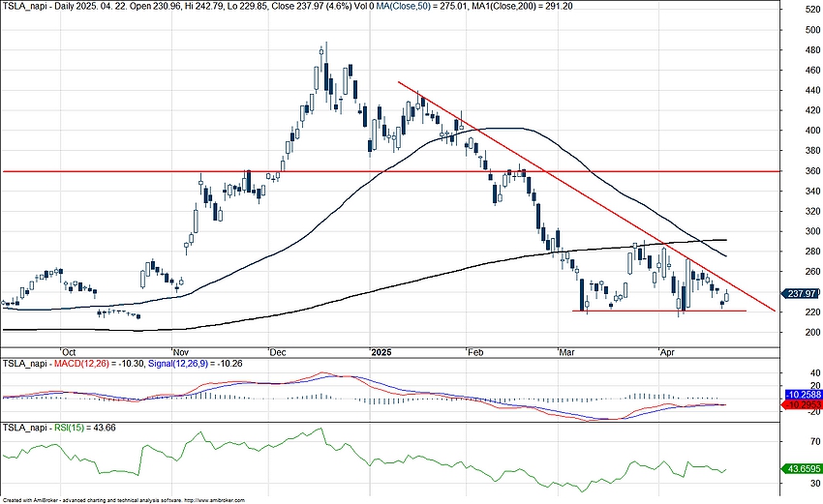Click the Mar label on the time axis
Image resolution: width=823 pixels, height=504 pixels.
tap(566, 352)
